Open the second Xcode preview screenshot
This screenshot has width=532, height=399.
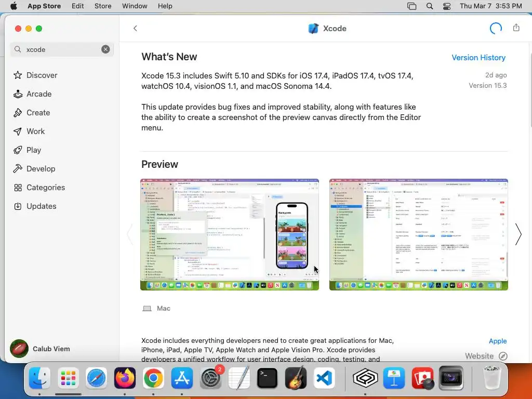coord(419,234)
